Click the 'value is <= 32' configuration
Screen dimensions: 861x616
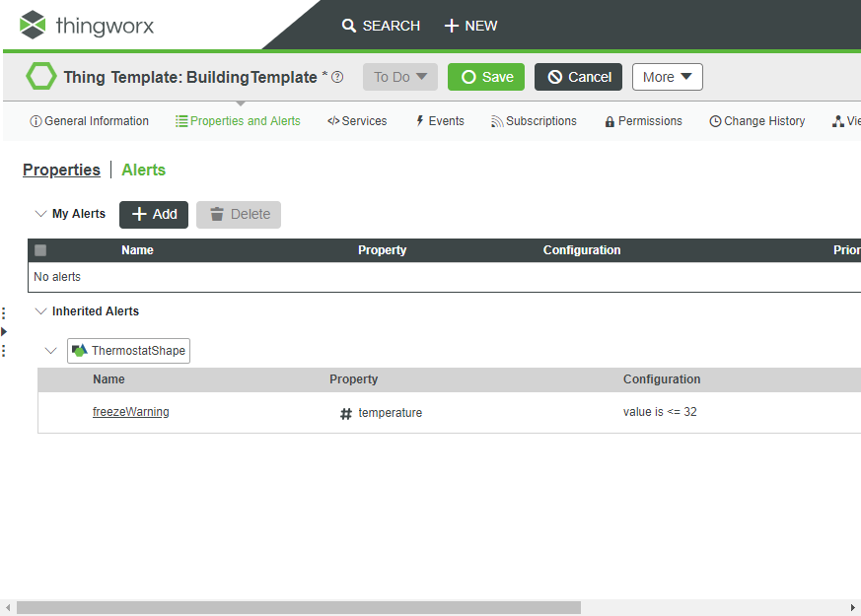660,412
